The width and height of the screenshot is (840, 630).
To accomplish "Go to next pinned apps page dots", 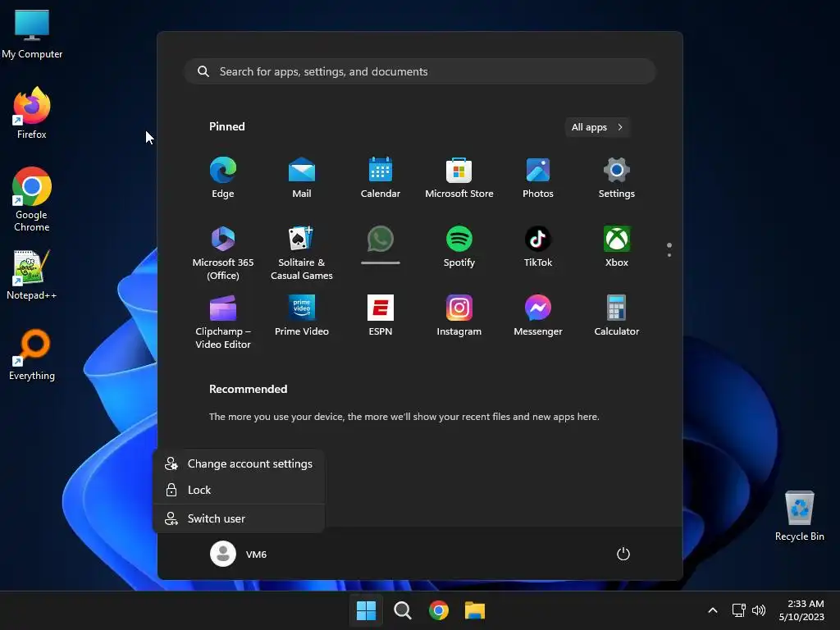I will coord(669,250).
